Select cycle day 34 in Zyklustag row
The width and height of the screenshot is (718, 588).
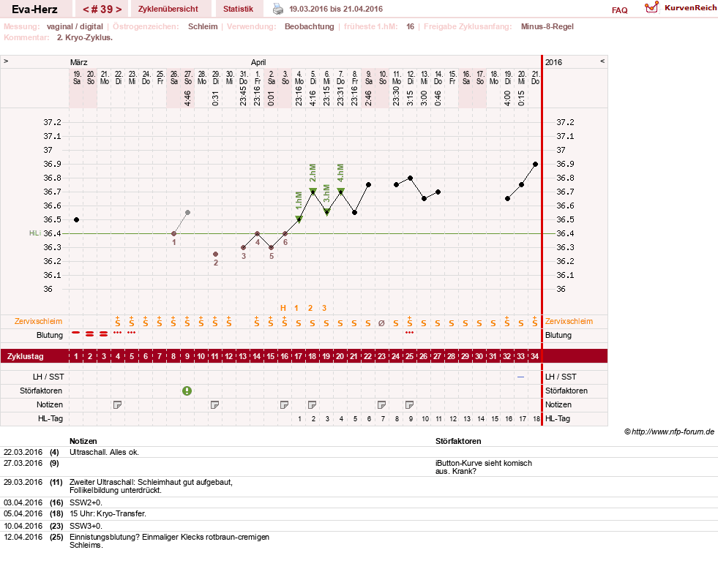pos(534,356)
